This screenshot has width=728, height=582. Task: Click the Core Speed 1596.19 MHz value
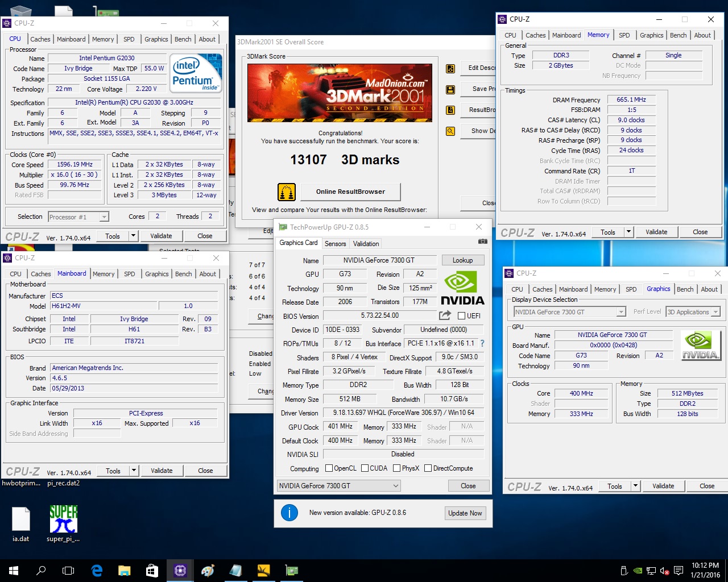point(75,164)
